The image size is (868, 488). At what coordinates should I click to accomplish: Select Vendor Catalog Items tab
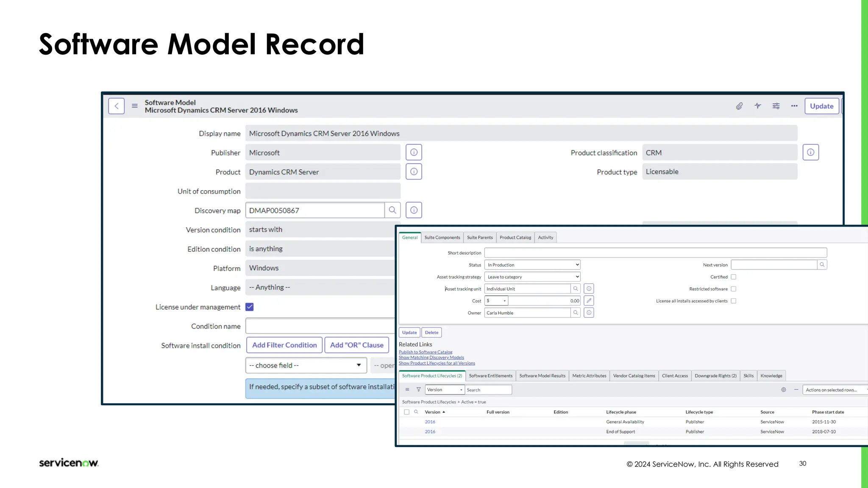tap(634, 376)
